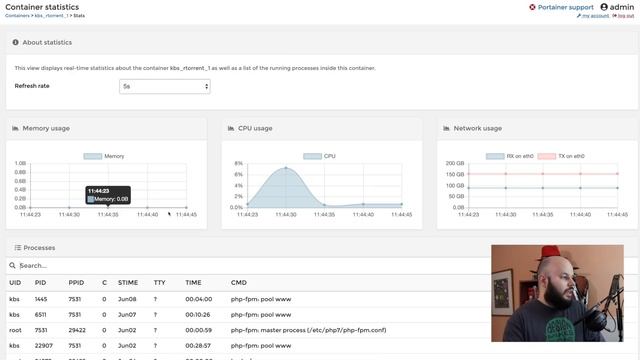Click the Memory usage chart icon
Screen dimensions: 640x360
[16, 128]
